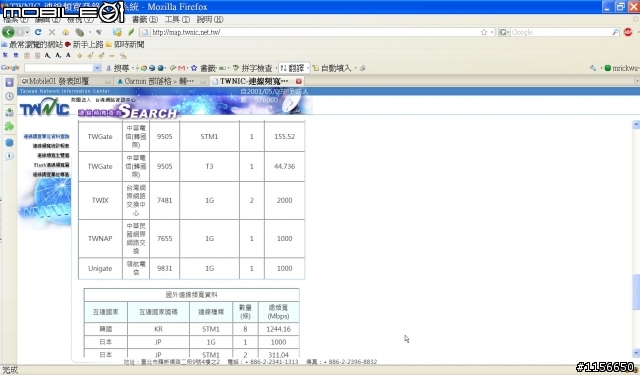Expand the 翻譯 (Translate) dropdown
Image resolution: width=640 pixels, height=375 pixels.
(308, 68)
